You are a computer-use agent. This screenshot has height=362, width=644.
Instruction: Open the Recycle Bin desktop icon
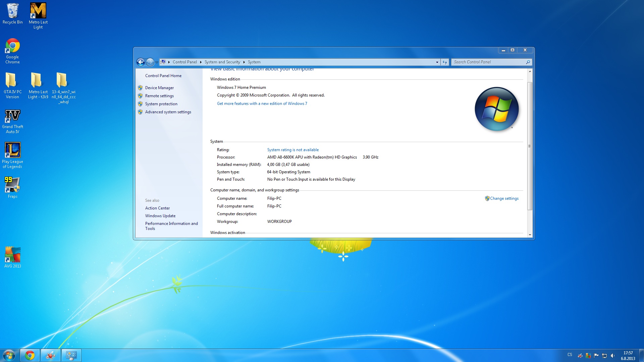[x=13, y=13]
